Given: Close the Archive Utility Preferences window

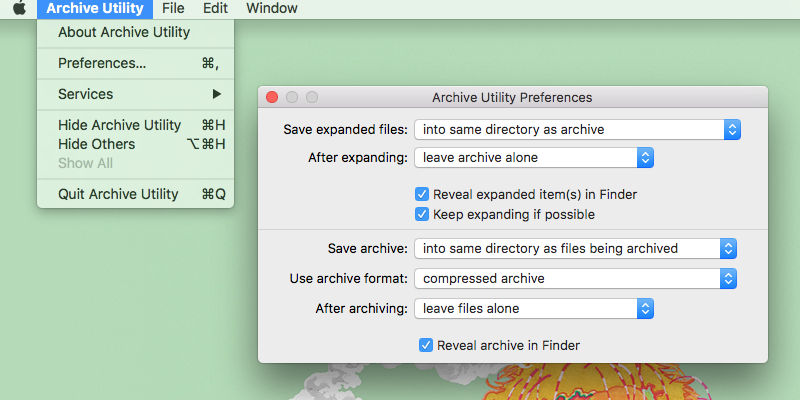Looking at the screenshot, I should (272, 97).
